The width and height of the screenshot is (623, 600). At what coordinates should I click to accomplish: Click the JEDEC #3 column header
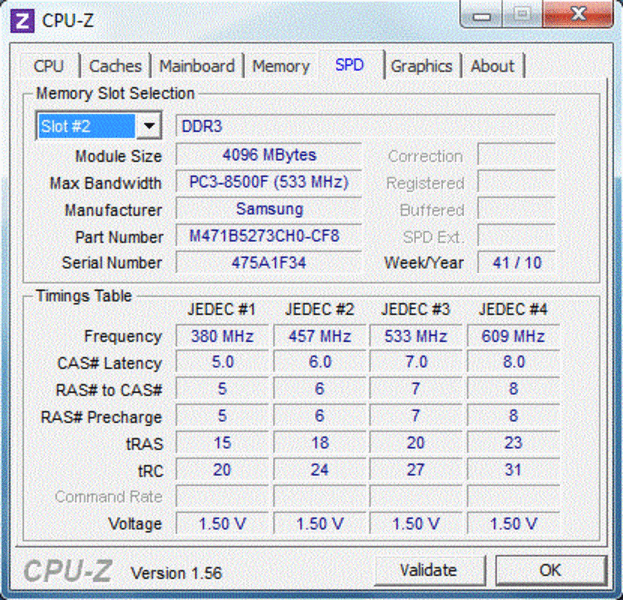pyautogui.click(x=416, y=310)
